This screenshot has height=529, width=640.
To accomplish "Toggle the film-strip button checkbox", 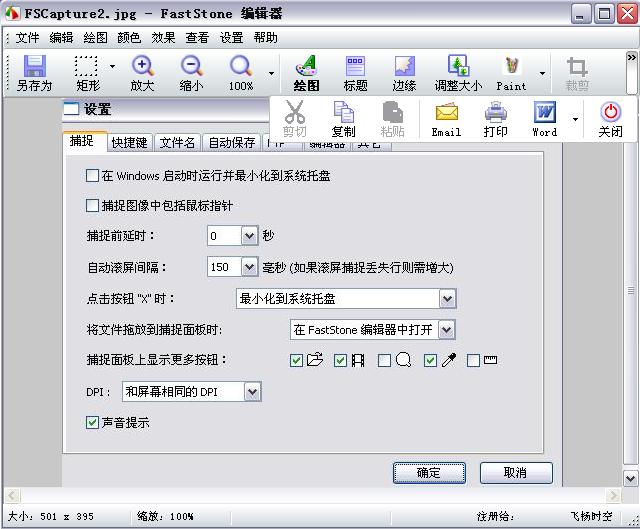I will (x=340, y=360).
